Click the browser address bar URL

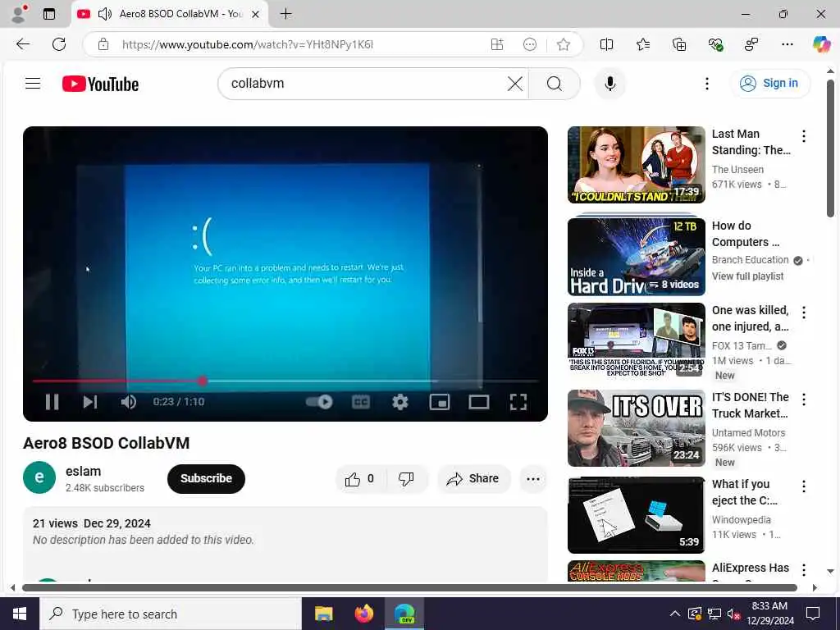(248, 44)
